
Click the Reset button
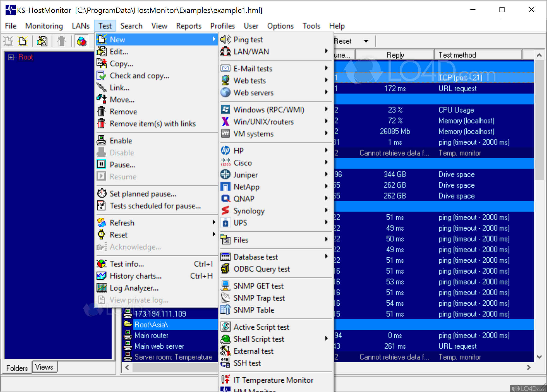click(343, 41)
